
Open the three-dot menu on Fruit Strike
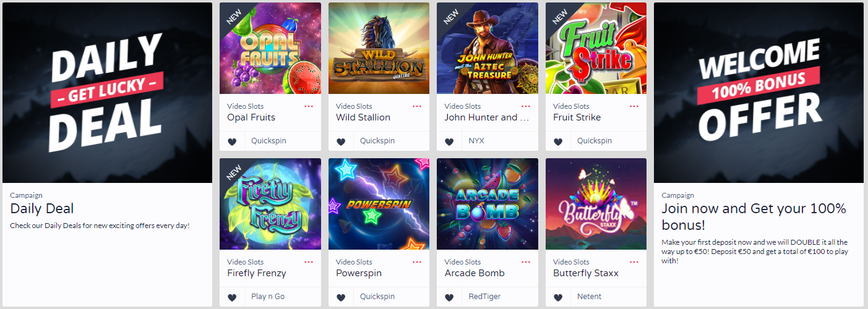(x=634, y=106)
